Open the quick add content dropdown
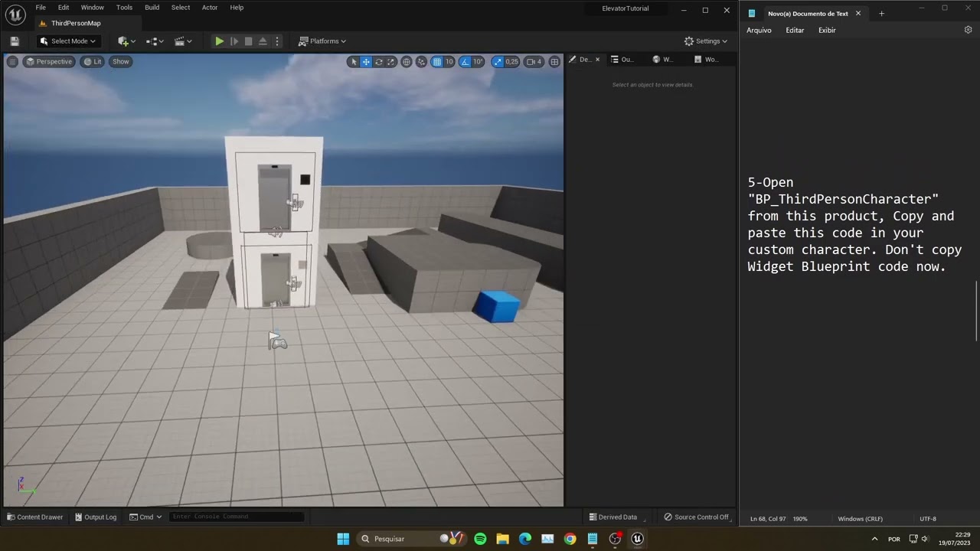The image size is (980, 551). (x=126, y=41)
